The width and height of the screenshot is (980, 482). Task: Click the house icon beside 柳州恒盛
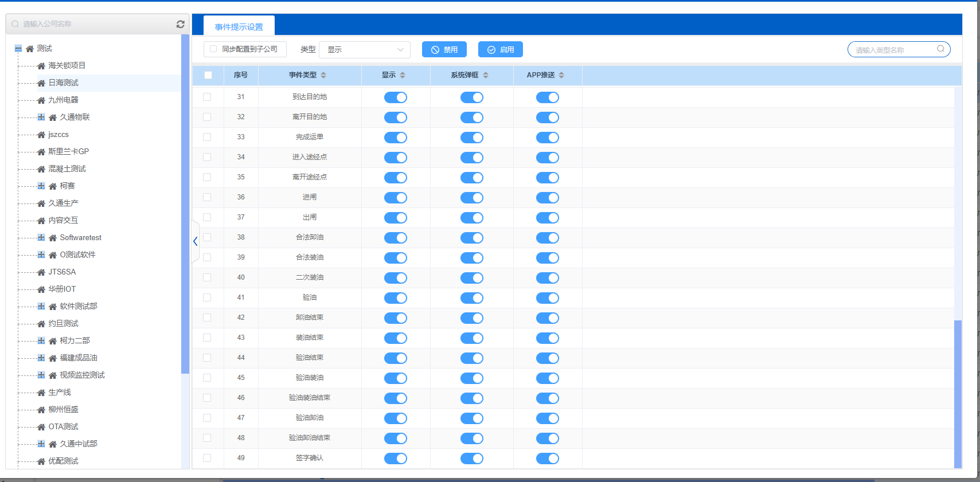coord(41,410)
